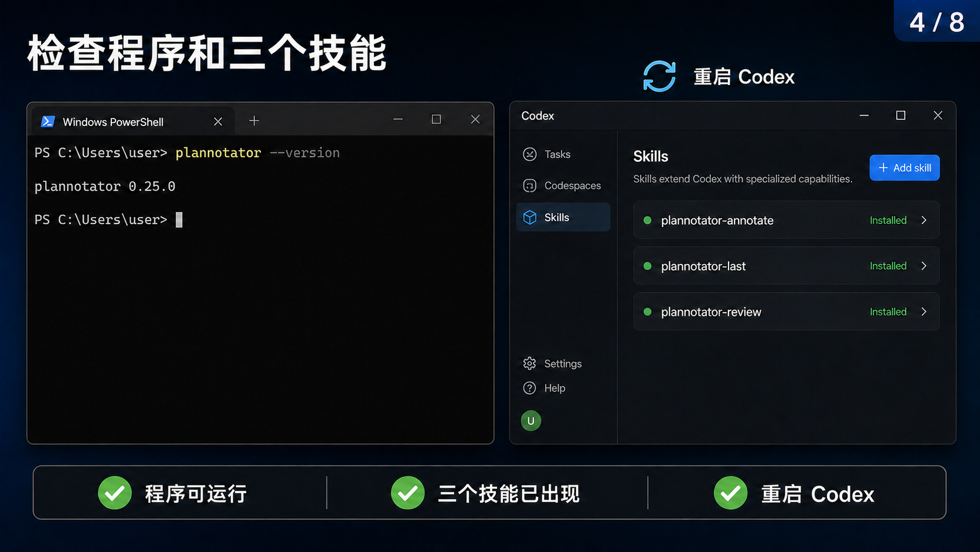Screen dimensions: 980x552
Task: Expand the plannotator-last skill chevron
Action: pos(924,266)
